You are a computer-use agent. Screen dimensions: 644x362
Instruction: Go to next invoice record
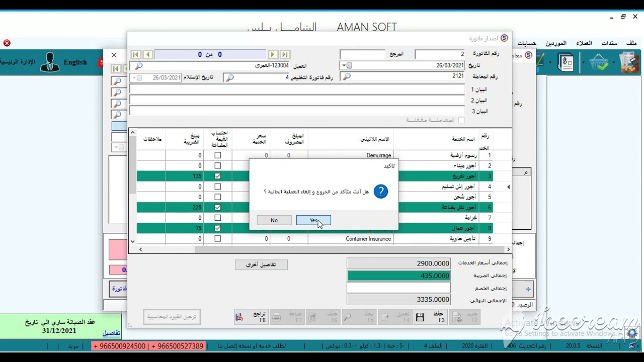click(273, 54)
